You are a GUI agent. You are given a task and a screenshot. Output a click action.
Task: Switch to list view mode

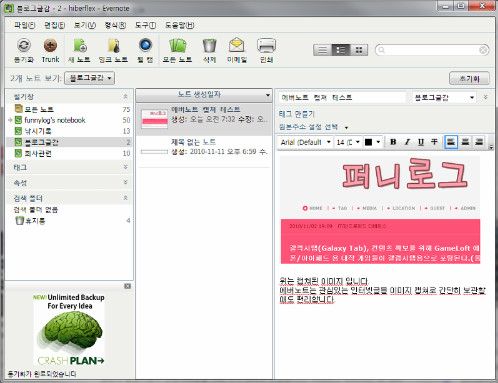tap(322, 50)
